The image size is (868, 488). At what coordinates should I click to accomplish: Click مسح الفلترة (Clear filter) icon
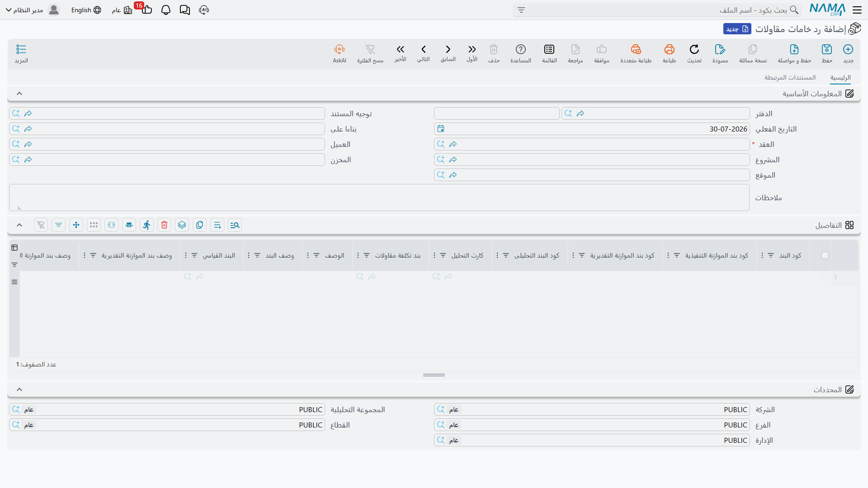coord(370,49)
